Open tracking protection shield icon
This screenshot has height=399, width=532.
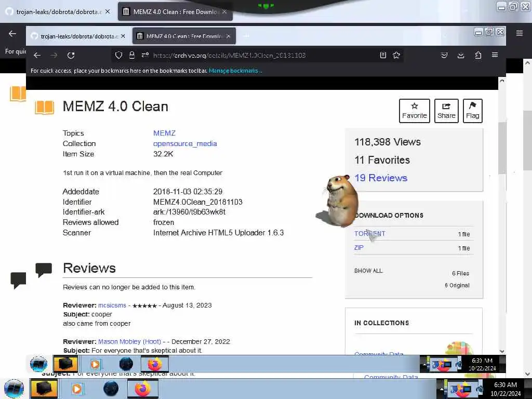[x=118, y=55]
